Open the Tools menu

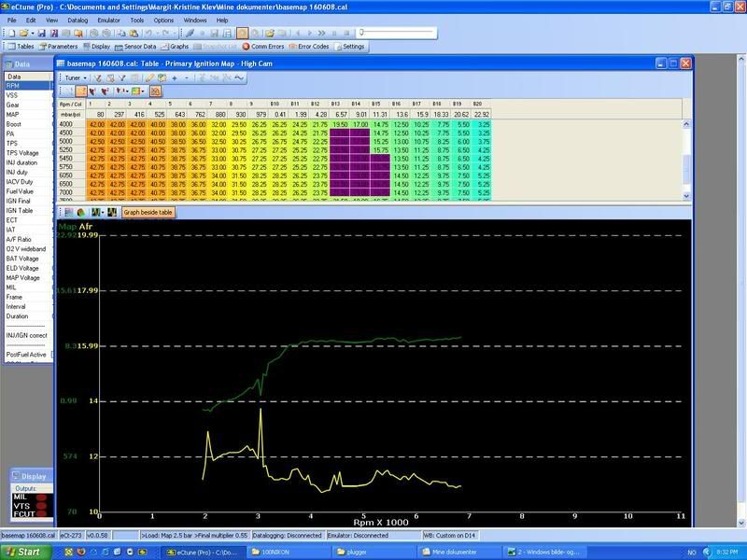136,20
